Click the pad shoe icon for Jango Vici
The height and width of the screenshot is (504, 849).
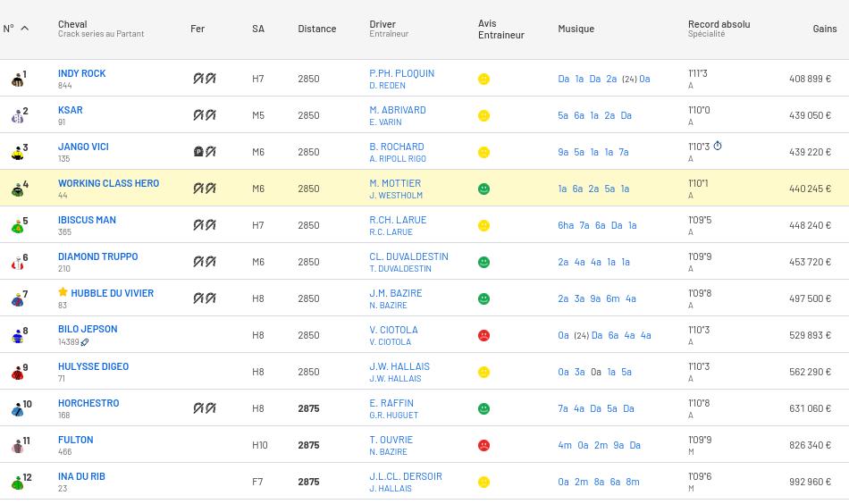tap(198, 152)
